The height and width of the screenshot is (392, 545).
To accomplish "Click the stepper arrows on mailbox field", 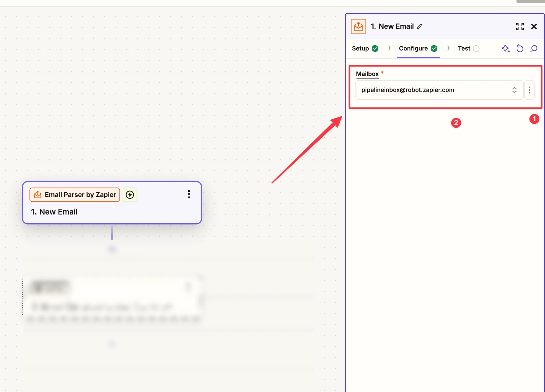I will click(x=514, y=90).
